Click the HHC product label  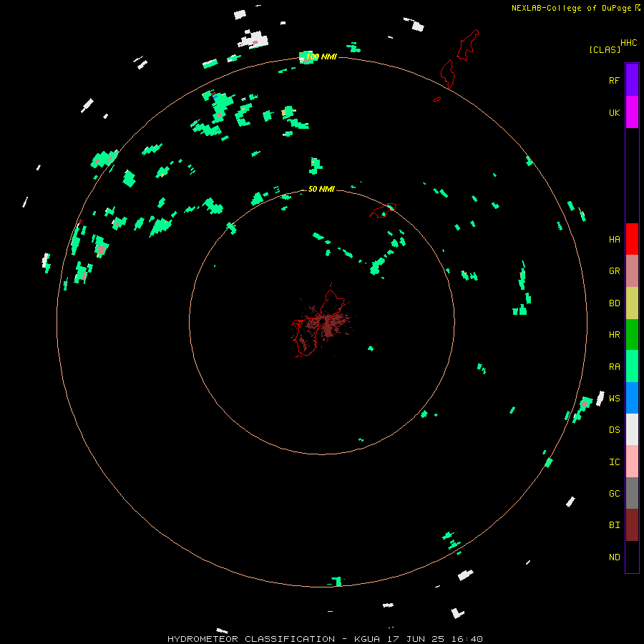point(628,43)
